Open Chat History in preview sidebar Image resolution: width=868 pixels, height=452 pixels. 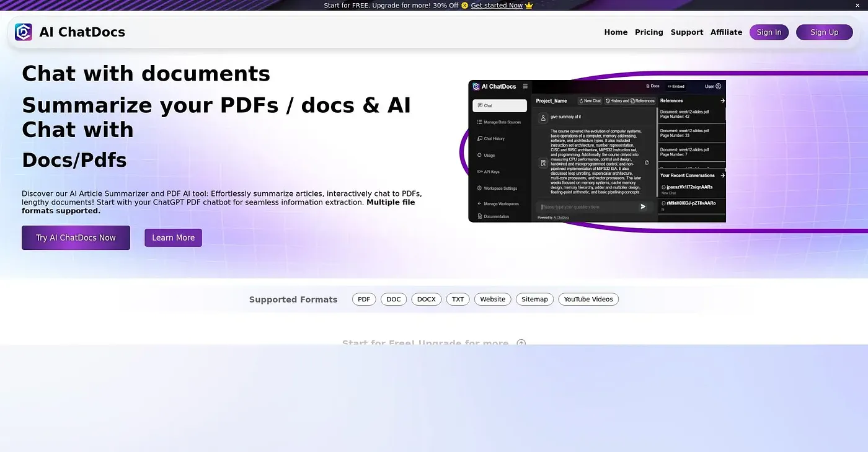491,138
